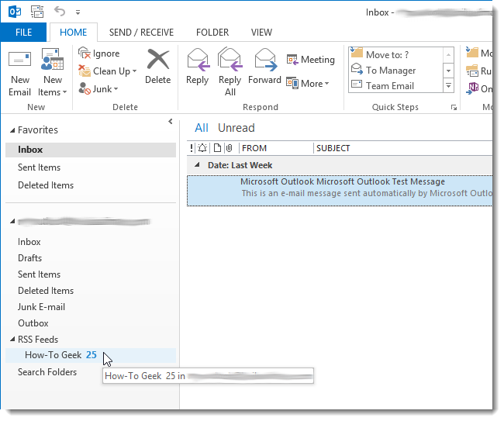Screen dimensions: 504x421
Task: Select the Team Email quick step
Action: [x=395, y=85]
